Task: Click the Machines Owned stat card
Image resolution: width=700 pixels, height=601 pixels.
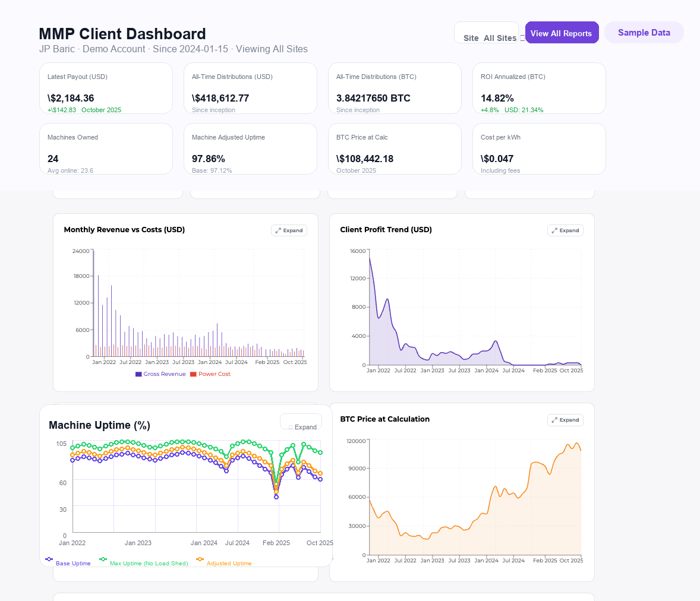Action: pos(106,148)
